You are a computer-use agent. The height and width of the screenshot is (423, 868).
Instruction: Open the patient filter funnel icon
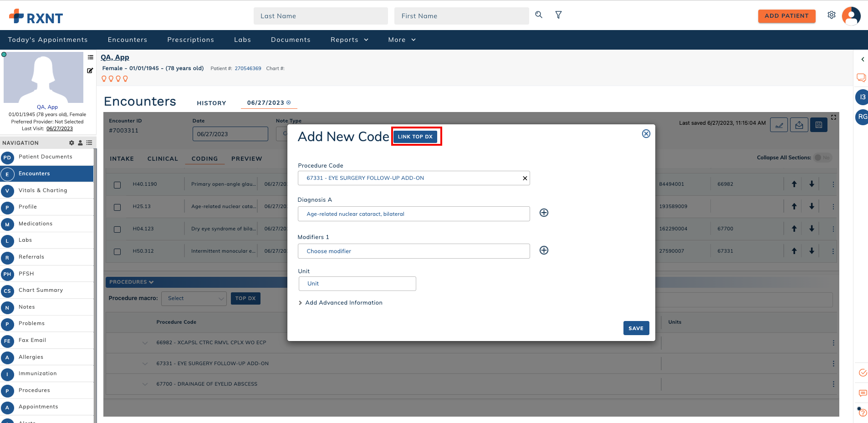(558, 15)
